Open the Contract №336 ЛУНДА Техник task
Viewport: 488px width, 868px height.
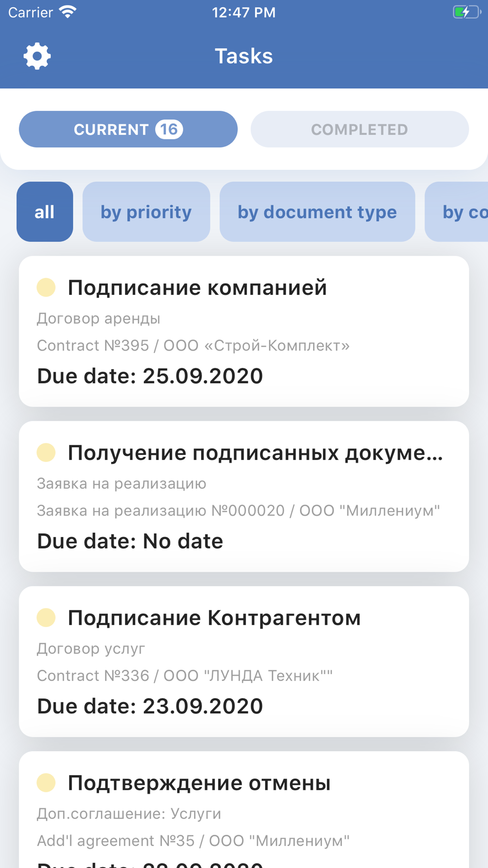point(244,661)
